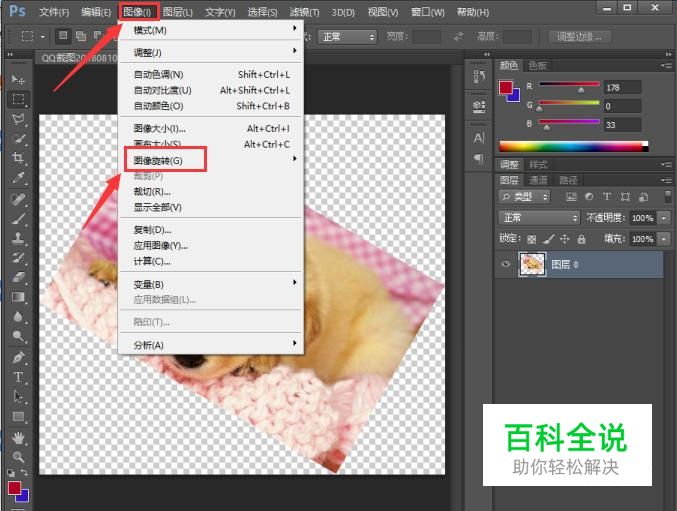Switch to 通道 tab
677x511 pixels.
pos(538,180)
